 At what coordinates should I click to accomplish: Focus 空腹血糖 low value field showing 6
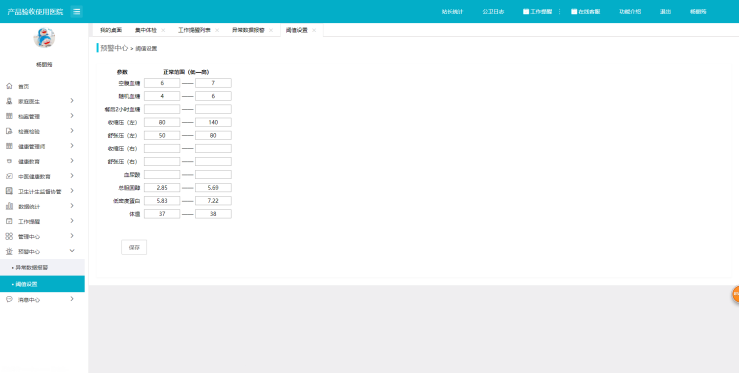coord(162,83)
